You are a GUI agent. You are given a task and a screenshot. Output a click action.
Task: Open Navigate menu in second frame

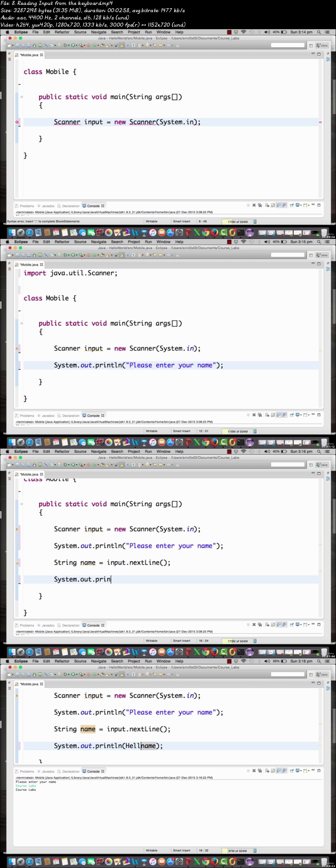pyautogui.click(x=99, y=242)
